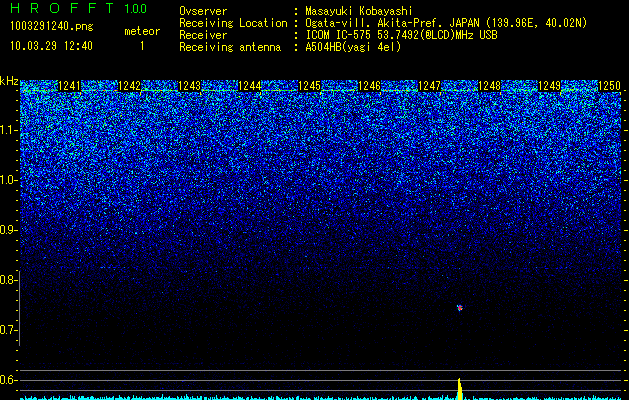This screenshot has width=629, height=400.
Task: Click the receiver ICOM IC-575 text
Action: (401, 35)
